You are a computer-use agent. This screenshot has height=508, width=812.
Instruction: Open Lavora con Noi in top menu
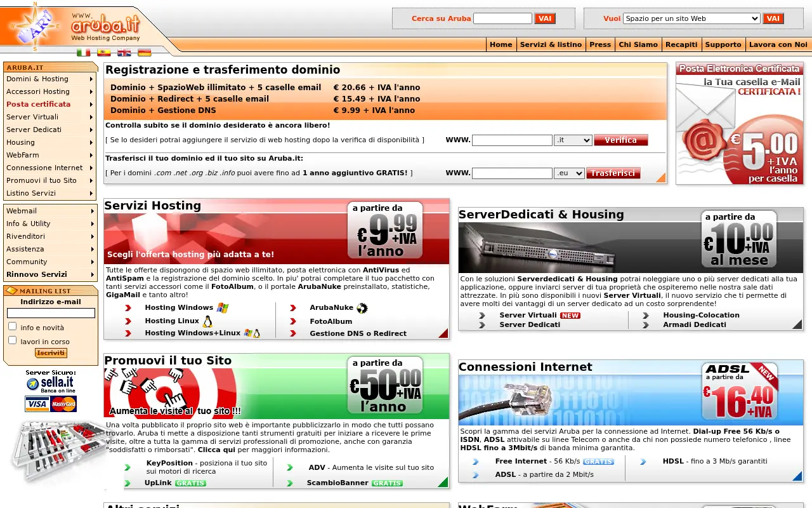(x=778, y=44)
